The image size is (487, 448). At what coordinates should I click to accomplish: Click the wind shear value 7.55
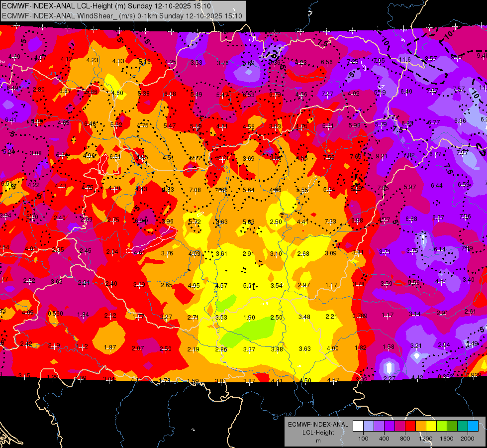pos(329,158)
